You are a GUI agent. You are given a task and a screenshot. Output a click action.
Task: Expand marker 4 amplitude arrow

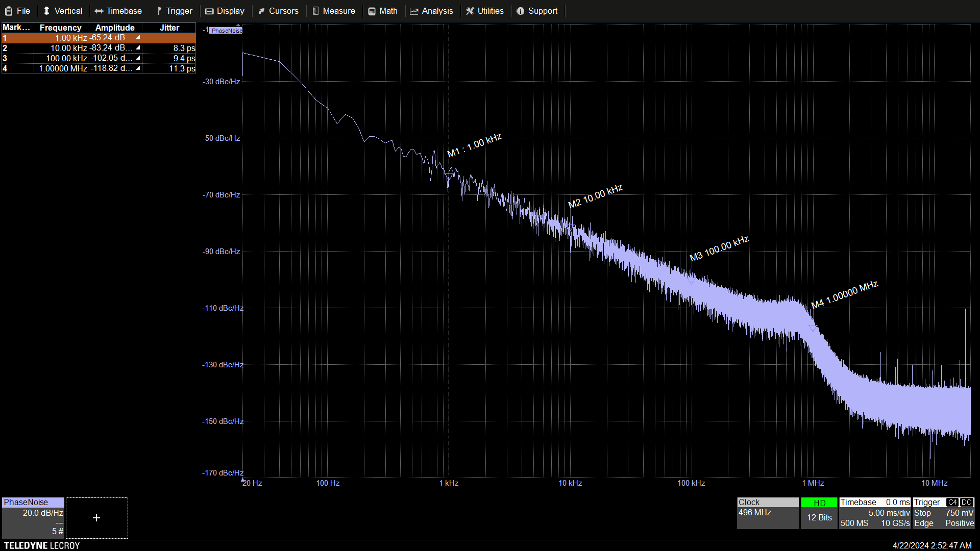[138, 68]
